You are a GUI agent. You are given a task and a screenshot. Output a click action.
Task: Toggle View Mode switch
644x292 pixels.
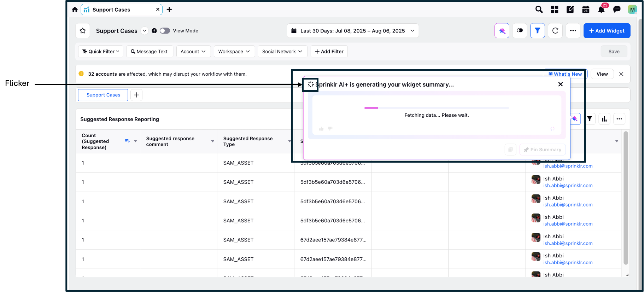(165, 31)
